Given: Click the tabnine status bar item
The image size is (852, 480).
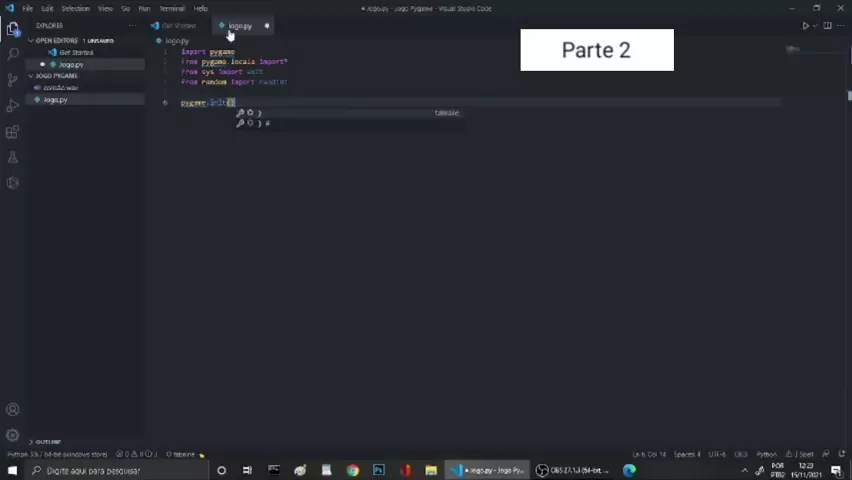Looking at the screenshot, I should 185,454.
